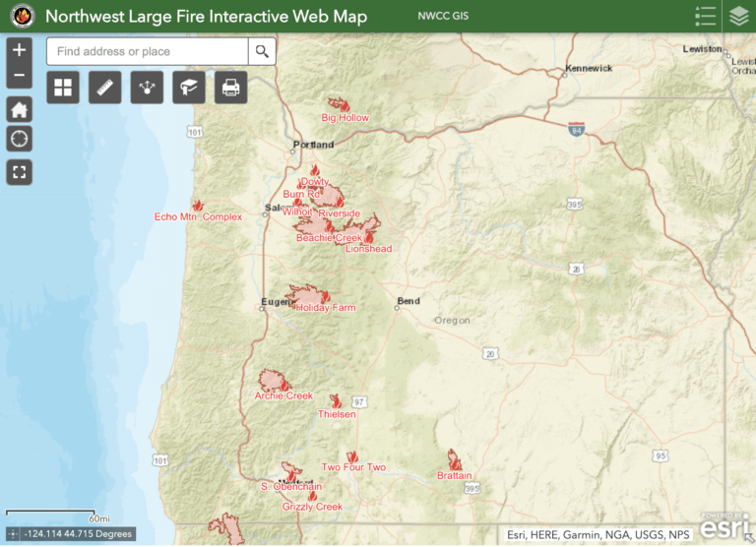Return to the default home extent

pyautogui.click(x=19, y=108)
